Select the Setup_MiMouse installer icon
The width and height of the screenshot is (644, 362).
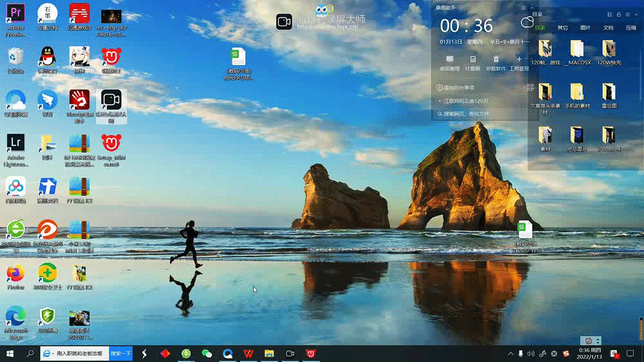[111, 149]
